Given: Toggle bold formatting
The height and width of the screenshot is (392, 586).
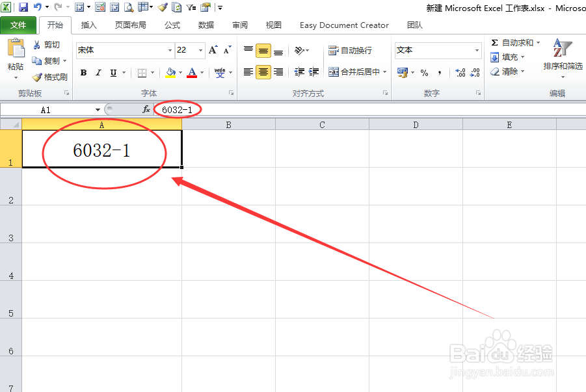Looking at the screenshot, I should [83, 73].
